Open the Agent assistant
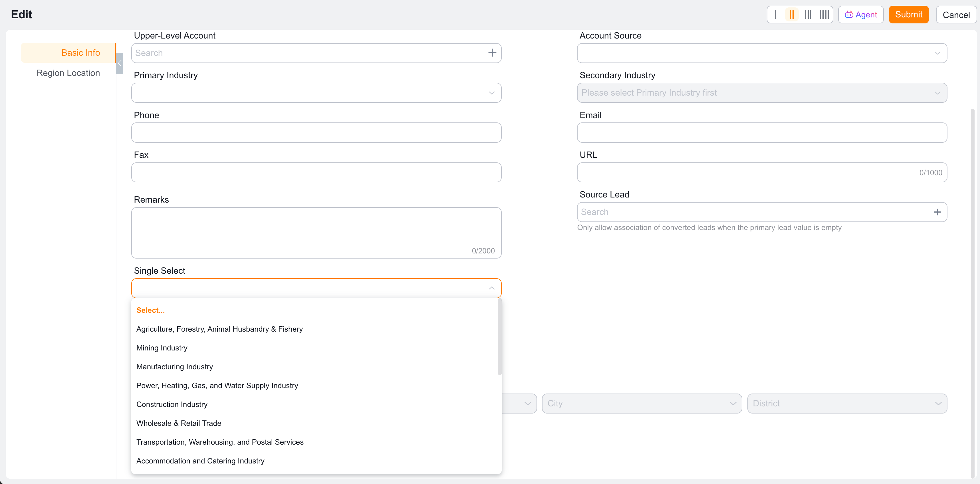 point(861,15)
